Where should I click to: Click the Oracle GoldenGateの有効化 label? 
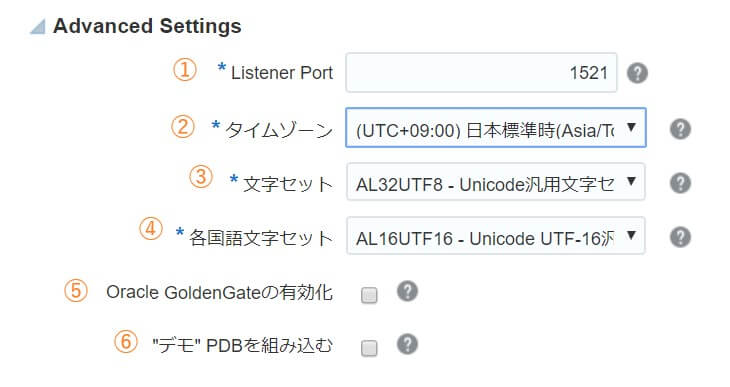[x=219, y=292]
